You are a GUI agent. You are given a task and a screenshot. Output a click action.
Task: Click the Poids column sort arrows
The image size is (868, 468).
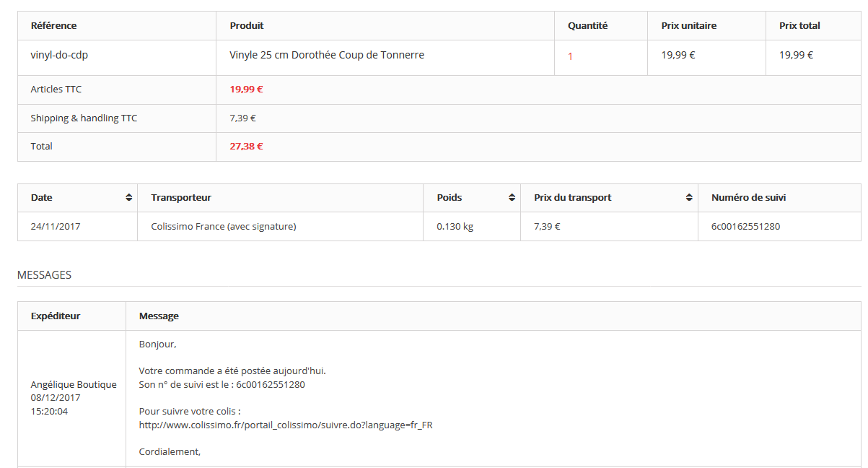(x=512, y=198)
